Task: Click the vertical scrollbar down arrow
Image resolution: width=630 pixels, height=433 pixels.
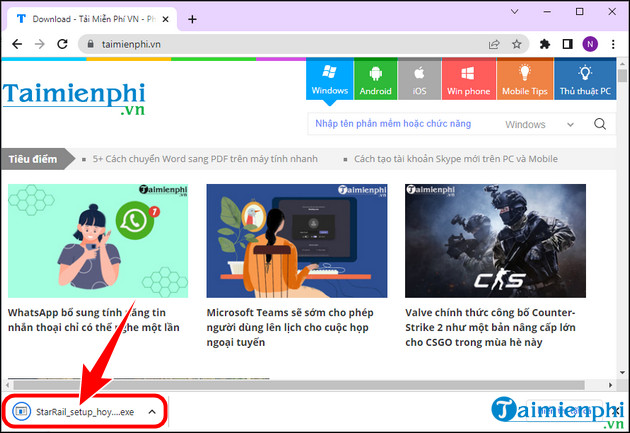Action: [622, 372]
